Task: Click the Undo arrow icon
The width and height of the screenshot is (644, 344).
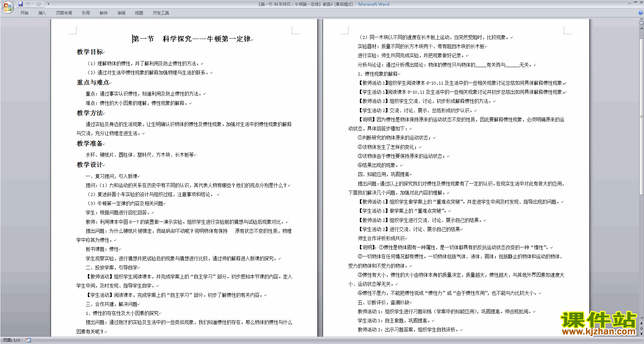Action: 28,4
